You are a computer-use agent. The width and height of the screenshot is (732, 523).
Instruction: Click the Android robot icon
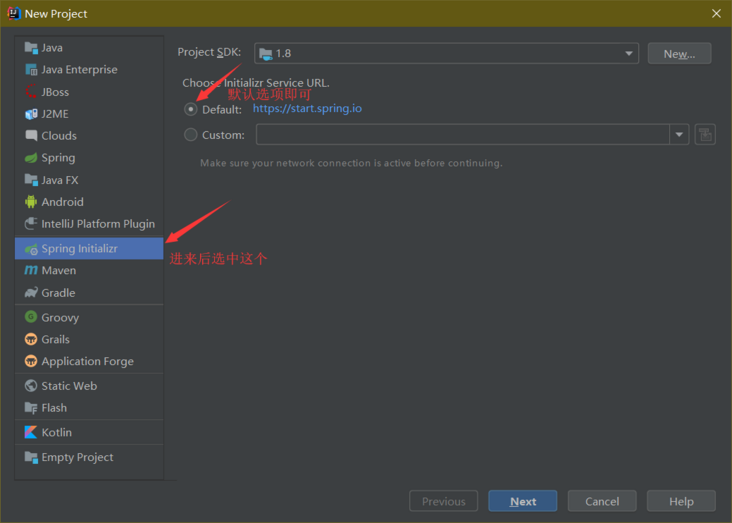coord(31,202)
